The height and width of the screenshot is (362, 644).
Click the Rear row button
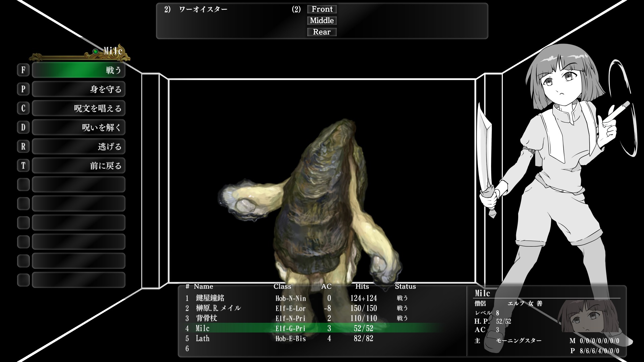coord(322,32)
